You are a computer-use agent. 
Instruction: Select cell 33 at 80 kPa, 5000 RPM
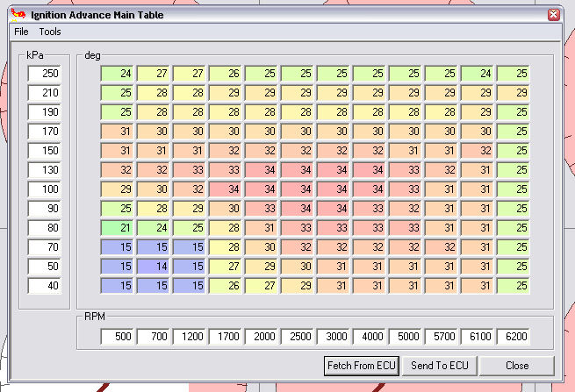(x=406, y=227)
